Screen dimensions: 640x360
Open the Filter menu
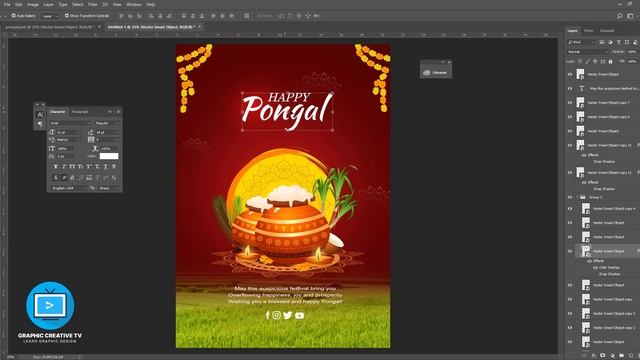coord(93,4)
